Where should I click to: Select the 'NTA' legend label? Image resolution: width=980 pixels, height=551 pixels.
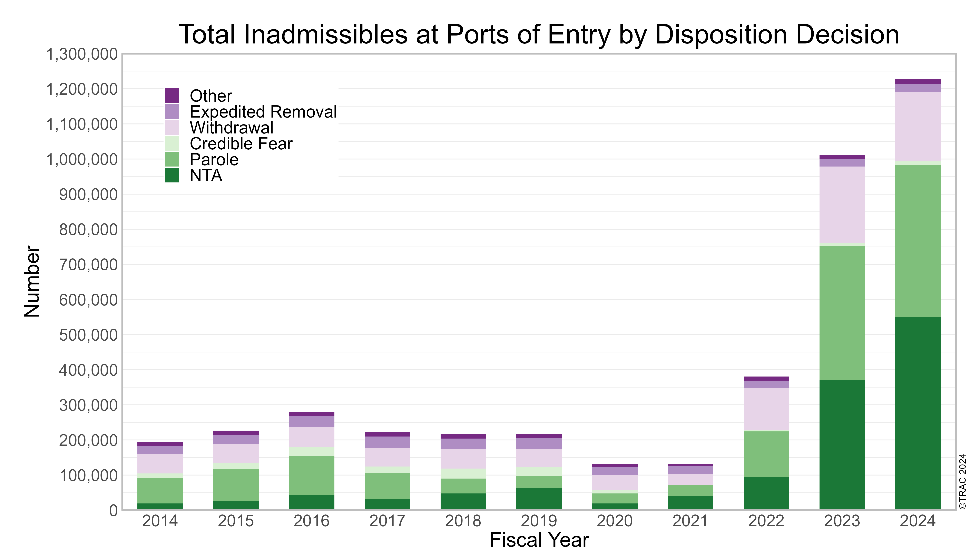point(206,176)
